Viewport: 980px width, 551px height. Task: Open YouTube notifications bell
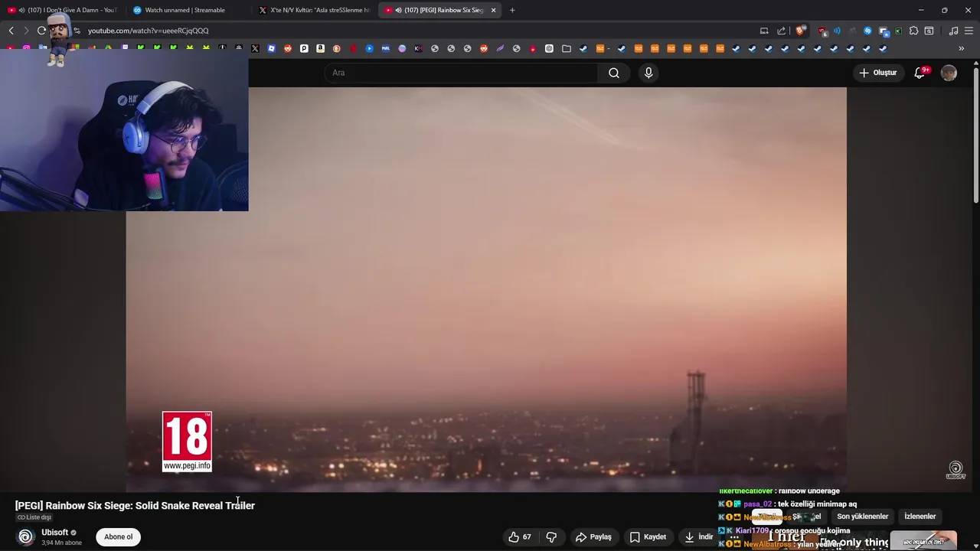click(x=920, y=73)
